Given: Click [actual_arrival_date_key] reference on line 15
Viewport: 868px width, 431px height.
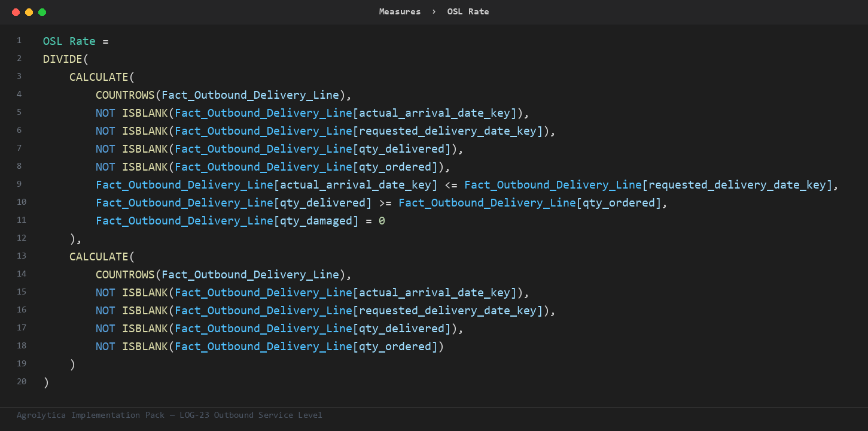Looking at the screenshot, I should pos(435,293).
